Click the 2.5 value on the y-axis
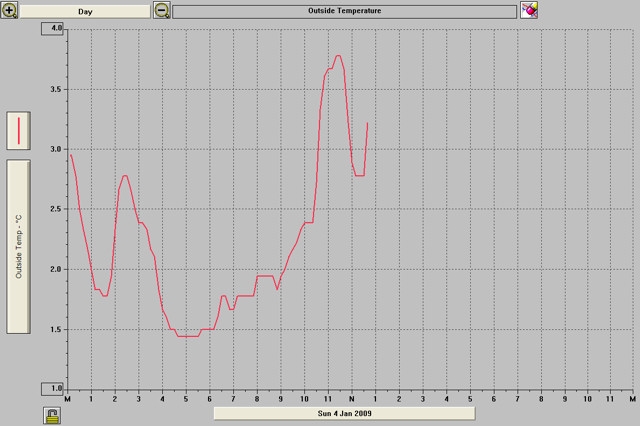640x426 pixels. click(57, 210)
